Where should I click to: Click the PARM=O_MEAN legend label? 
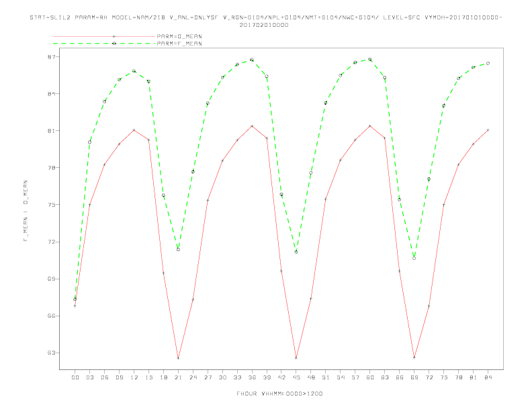[179, 36]
